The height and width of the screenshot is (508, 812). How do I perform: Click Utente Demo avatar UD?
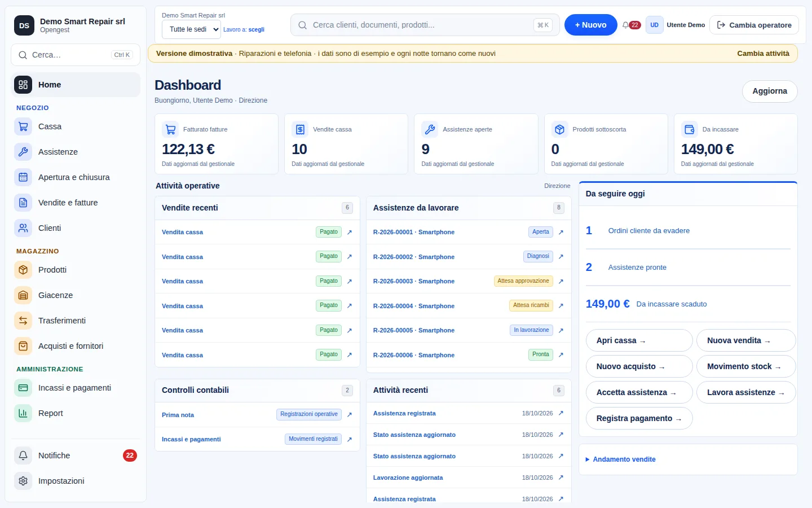click(x=654, y=25)
